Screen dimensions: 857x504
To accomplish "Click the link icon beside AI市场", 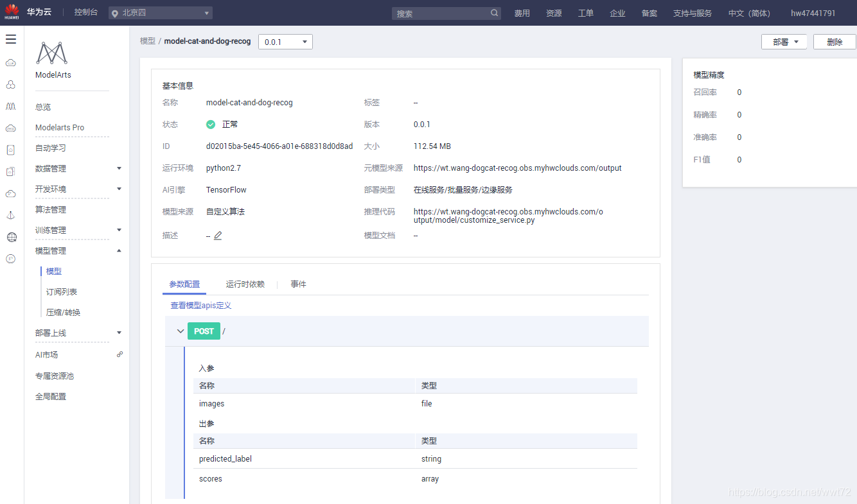I will (119, 354).
